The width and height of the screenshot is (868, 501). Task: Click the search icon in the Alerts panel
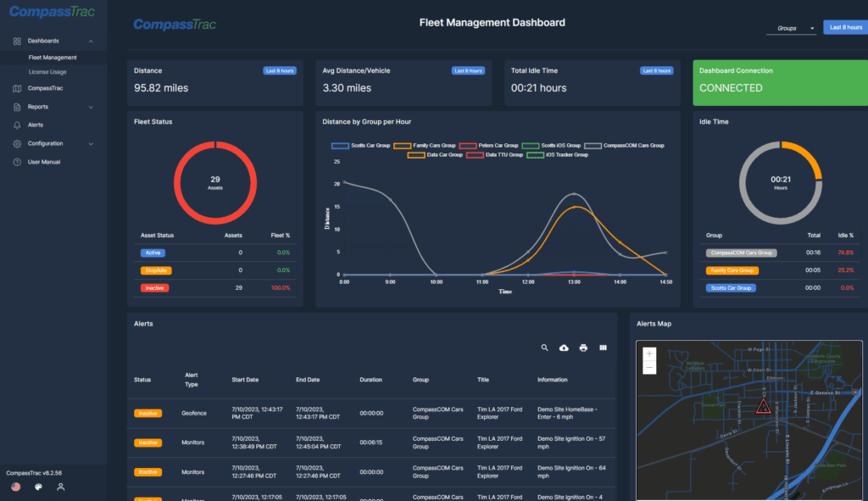click(x=545, y=348)
